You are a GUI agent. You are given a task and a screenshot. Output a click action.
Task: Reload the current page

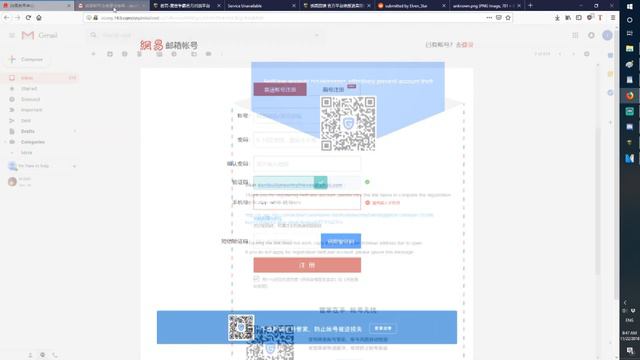point(28,18)
